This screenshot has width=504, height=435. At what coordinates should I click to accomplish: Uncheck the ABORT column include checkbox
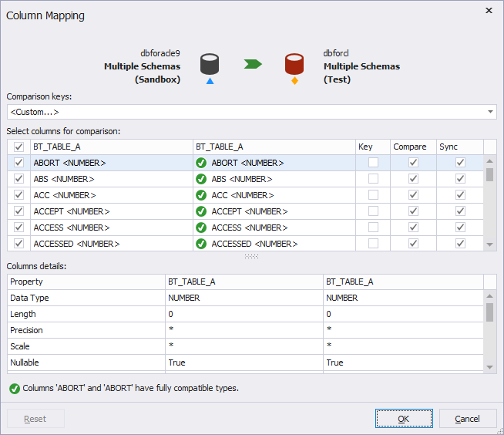click(x=18, y=163)
